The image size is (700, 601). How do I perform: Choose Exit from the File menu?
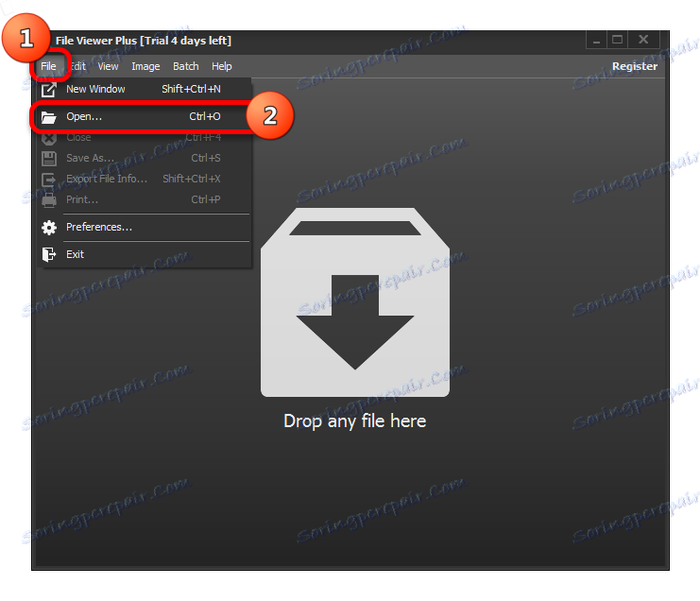(145, 254)
